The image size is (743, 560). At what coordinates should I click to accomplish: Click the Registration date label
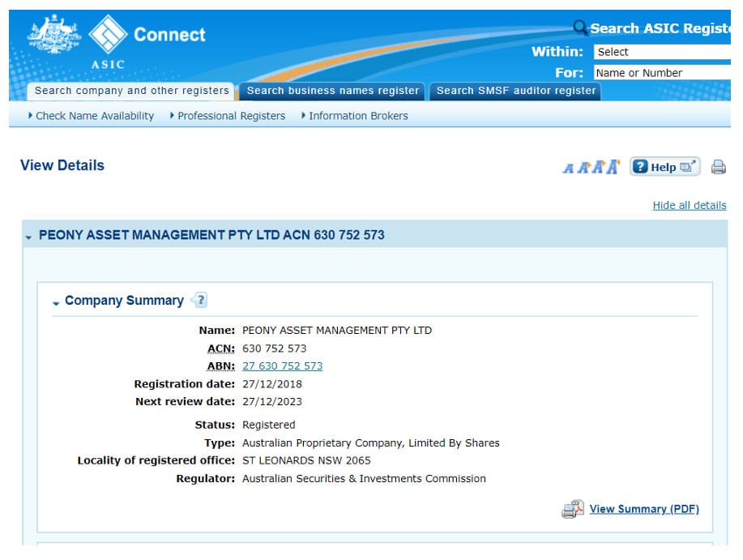pos(184,384)
